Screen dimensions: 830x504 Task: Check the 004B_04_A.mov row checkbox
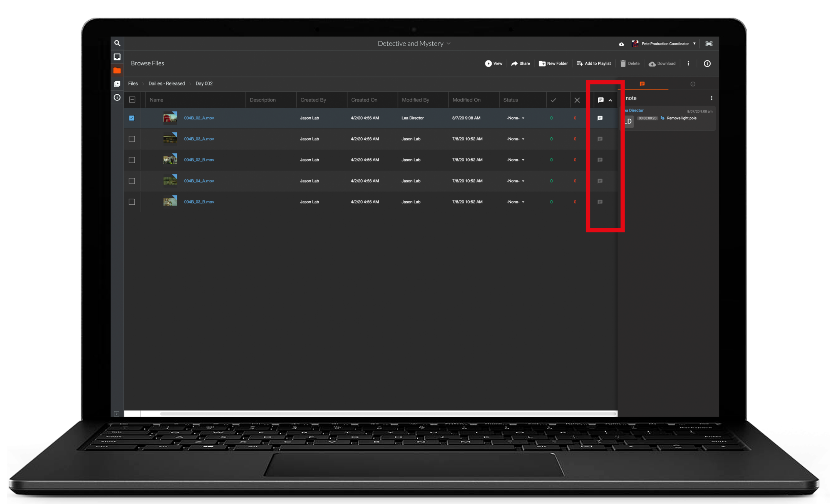coord(132,181)
